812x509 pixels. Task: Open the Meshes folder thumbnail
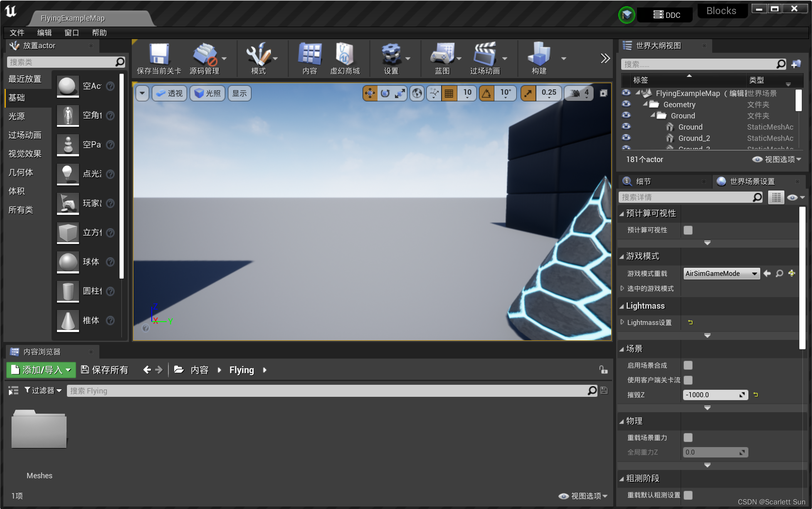(39, 430)
